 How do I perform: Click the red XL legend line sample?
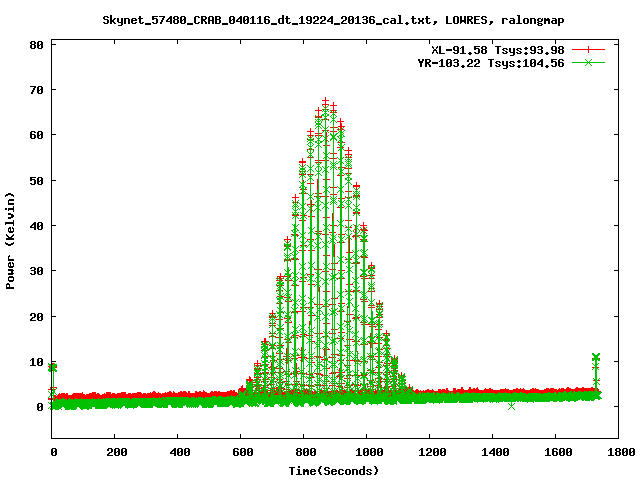(588, 50)
